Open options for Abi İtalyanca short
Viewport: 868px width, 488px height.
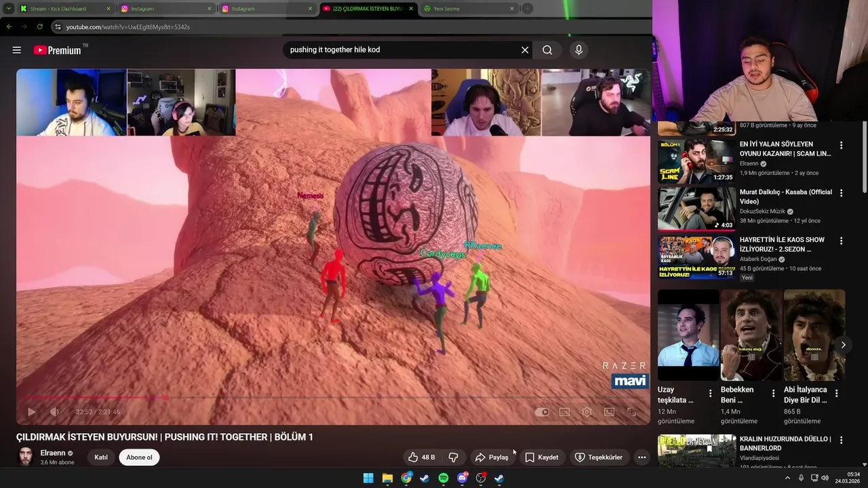[x=837, y=393]
